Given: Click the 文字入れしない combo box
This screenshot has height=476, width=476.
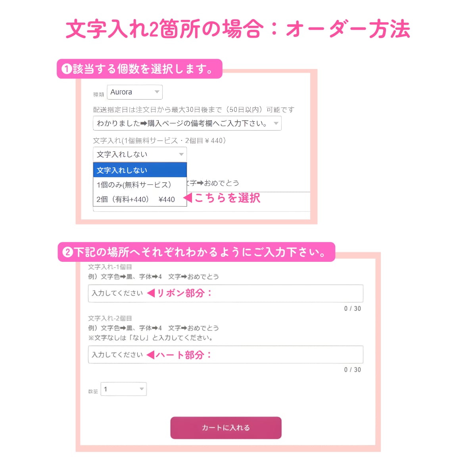Looking at the screenshot, I should (x=140, y=154).
